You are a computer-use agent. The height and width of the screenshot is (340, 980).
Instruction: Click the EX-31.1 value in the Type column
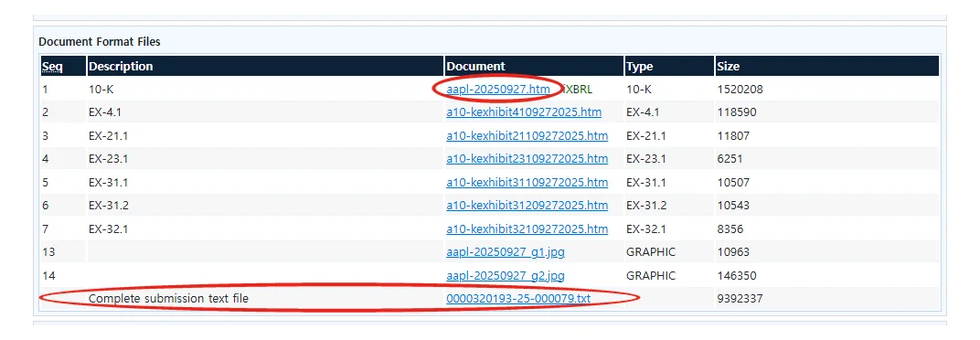coord(646,183)
